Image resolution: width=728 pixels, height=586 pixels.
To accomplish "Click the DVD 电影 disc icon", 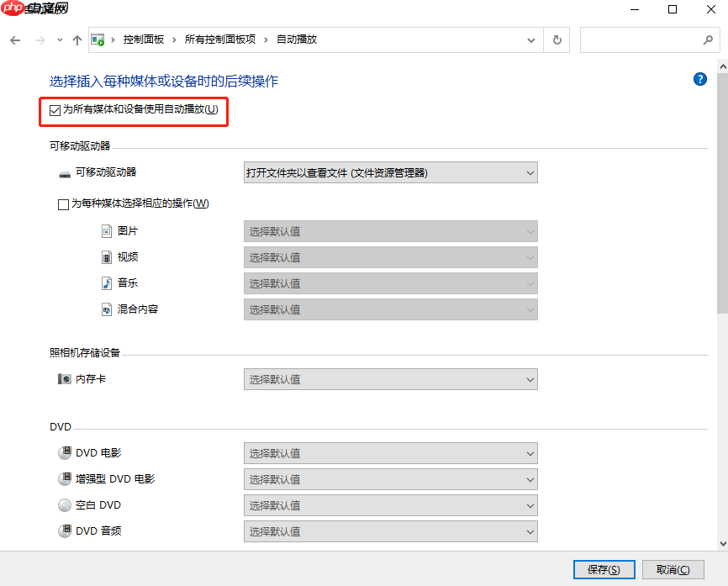I will click(66, 452).
